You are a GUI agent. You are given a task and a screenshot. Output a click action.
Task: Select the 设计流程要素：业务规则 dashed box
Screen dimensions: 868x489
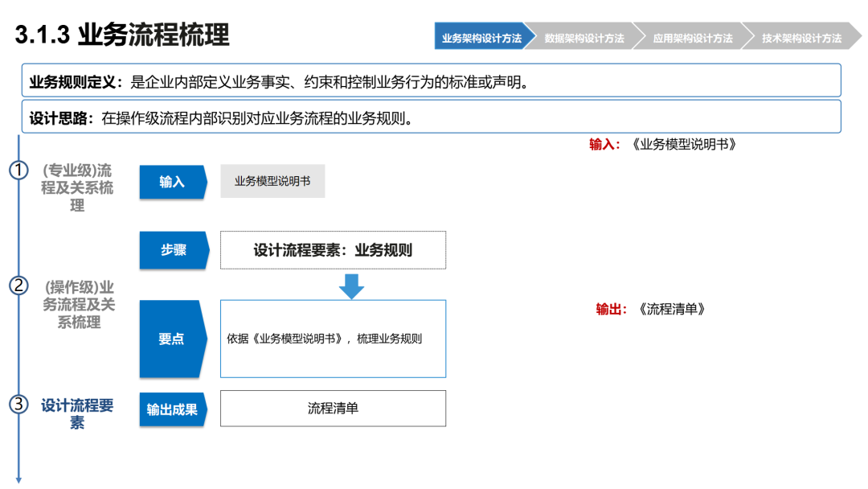(x=333, y=250)
